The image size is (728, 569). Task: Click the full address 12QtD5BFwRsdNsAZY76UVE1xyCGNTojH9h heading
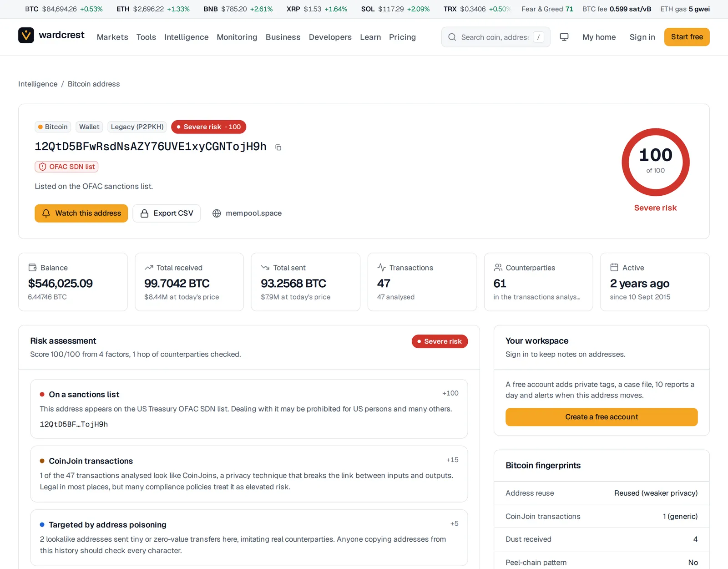click(x=151, y=147)
